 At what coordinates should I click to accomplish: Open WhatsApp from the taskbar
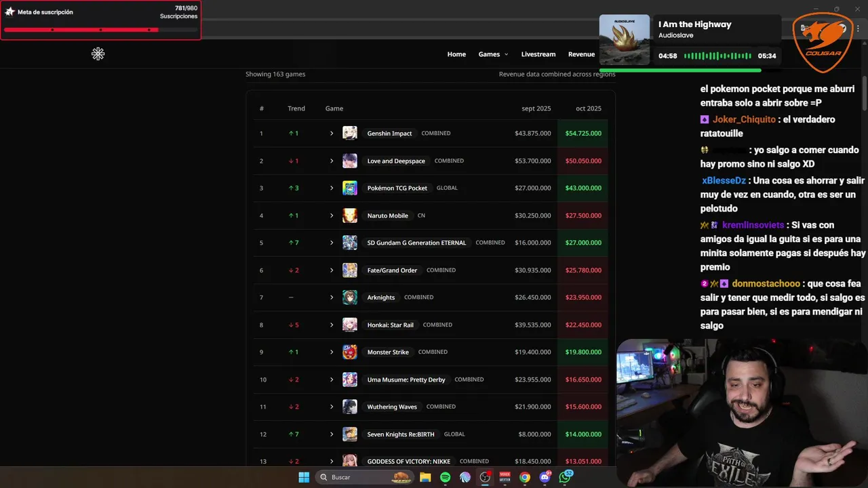point(565,477)
